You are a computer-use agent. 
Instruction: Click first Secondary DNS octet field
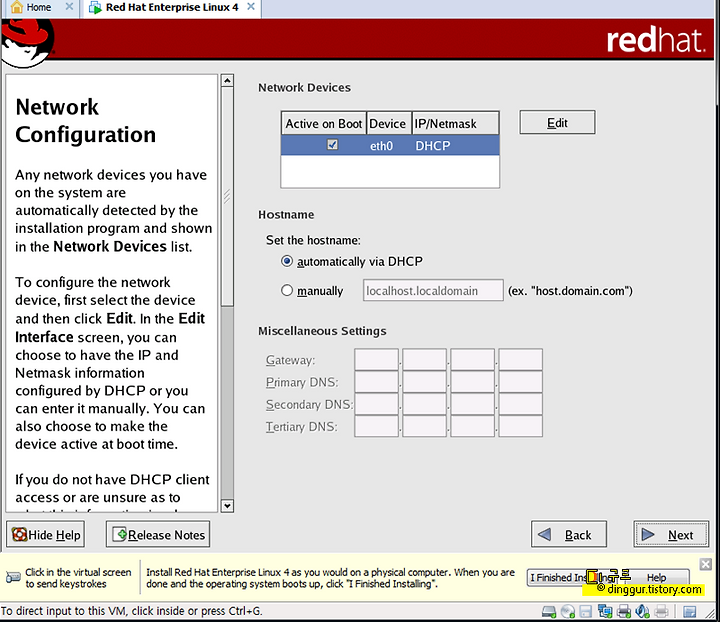click(376, 404)
